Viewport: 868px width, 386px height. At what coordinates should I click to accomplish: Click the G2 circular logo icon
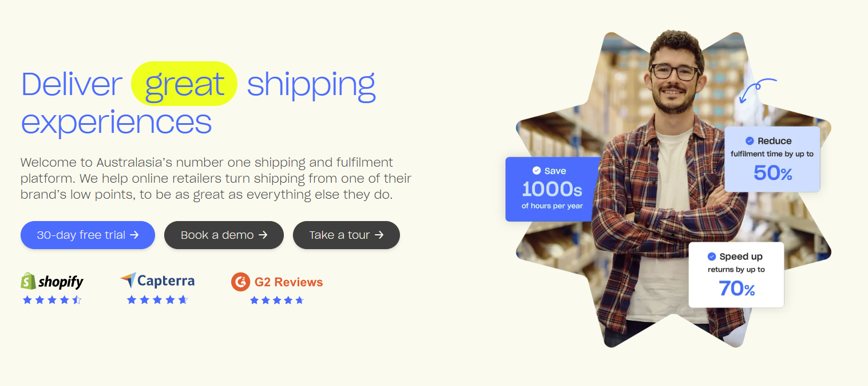(241, 282)
